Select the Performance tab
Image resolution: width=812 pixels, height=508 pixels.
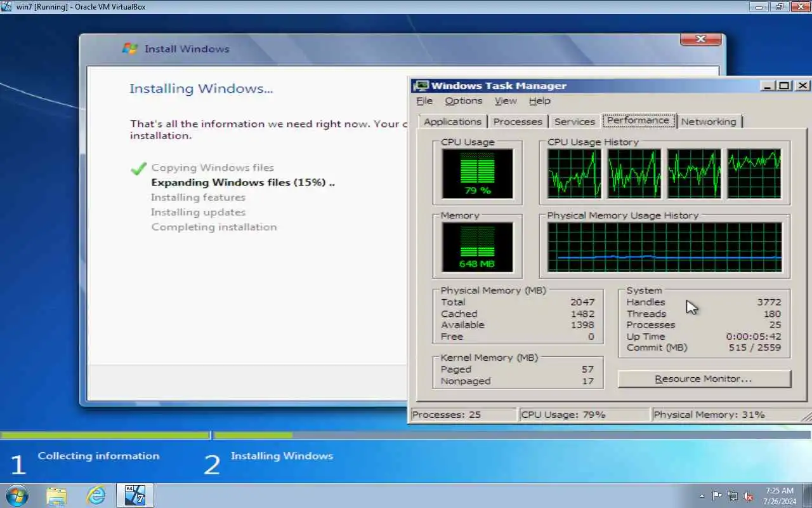click(638, 120)
